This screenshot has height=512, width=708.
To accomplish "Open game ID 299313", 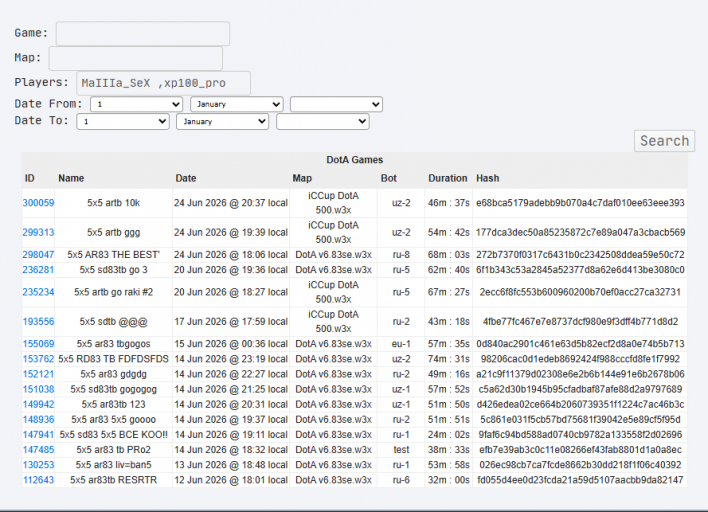I will click(38, 232).
